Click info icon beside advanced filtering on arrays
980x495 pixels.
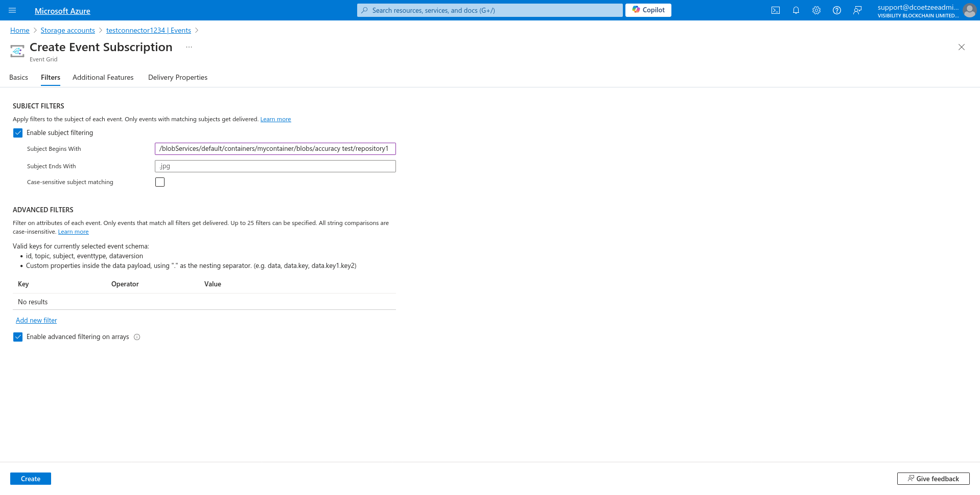click(137, 337)
